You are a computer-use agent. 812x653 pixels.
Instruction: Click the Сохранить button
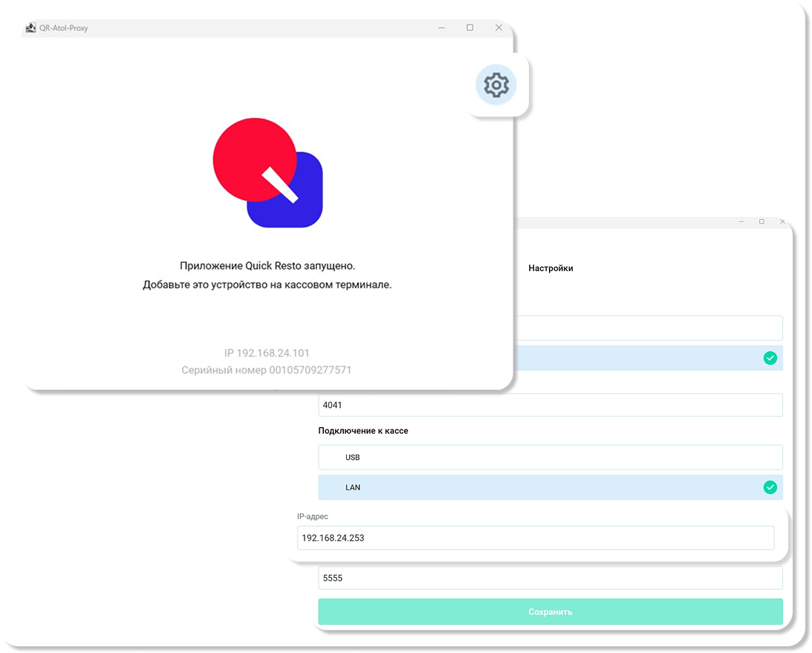pyautogui.click(x=550, y=611)
